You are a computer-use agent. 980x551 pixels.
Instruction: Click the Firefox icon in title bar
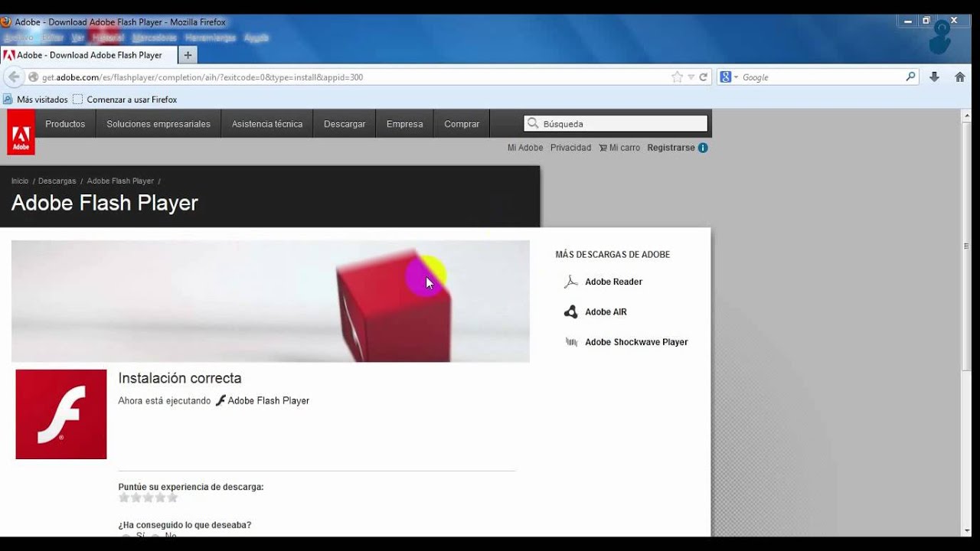click(x=6, y=22)
